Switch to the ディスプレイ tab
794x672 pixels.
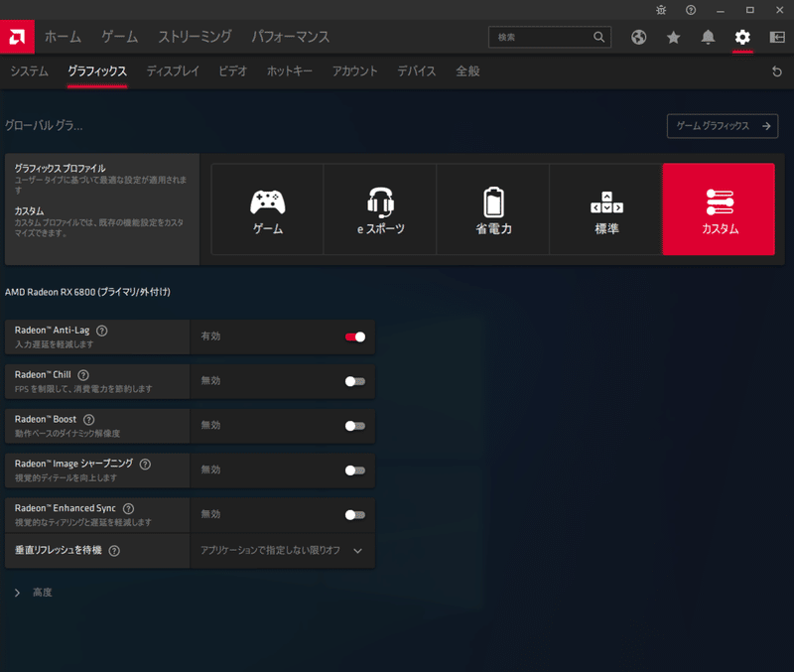click(x=173, y=71)
